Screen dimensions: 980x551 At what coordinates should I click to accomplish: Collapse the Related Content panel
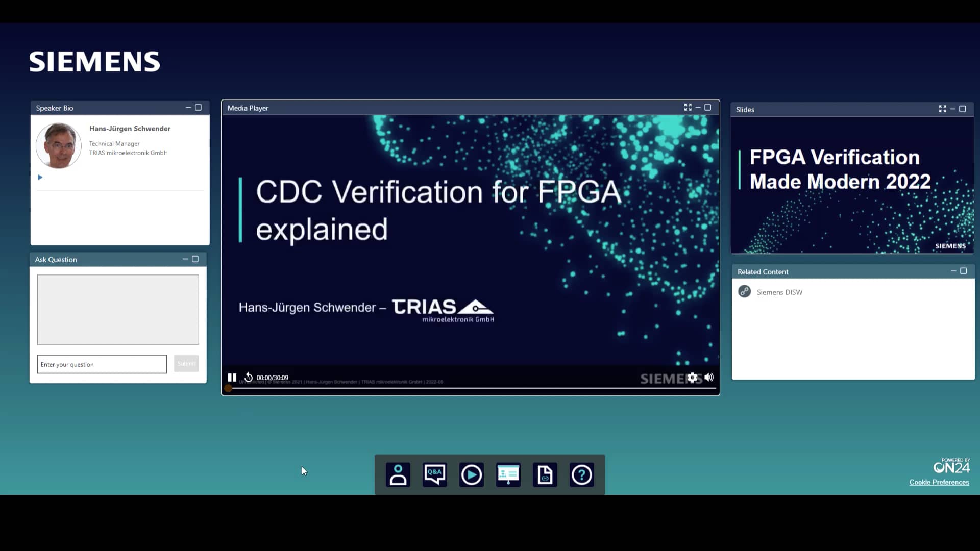tap(954, 271)
